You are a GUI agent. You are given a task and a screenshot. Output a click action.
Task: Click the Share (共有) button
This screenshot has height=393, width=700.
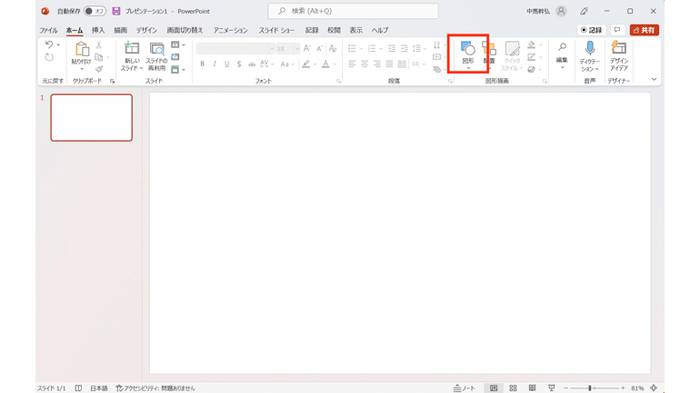(644, 30)
